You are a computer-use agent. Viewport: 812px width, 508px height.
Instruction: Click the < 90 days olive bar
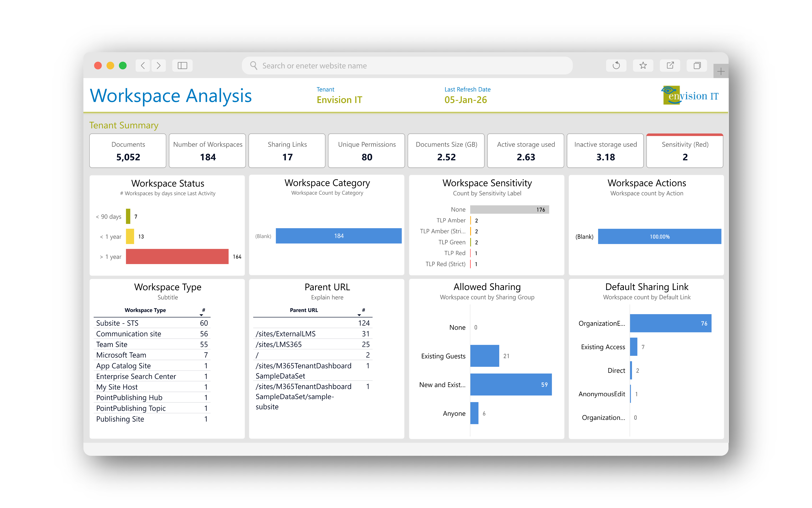click(x=128, y=216)
